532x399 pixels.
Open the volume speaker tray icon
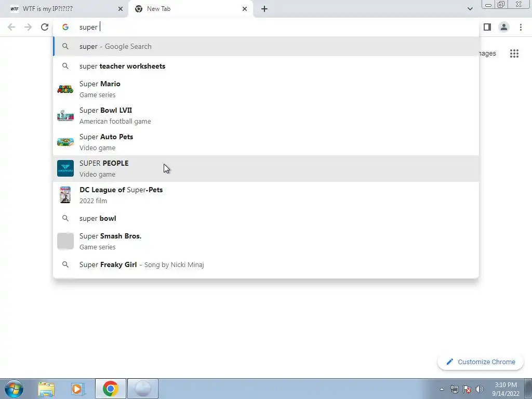[x=480, y=389]
